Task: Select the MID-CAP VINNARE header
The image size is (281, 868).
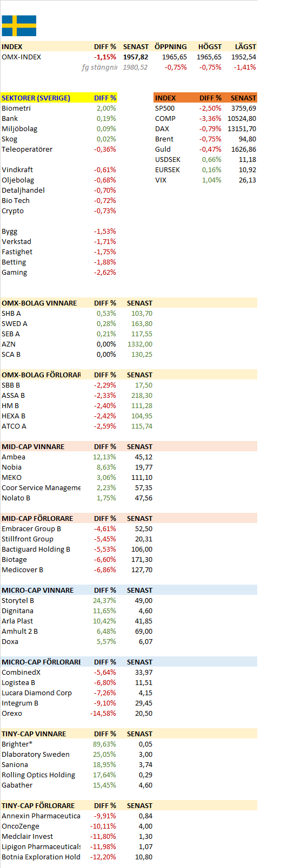Action: 33,446
